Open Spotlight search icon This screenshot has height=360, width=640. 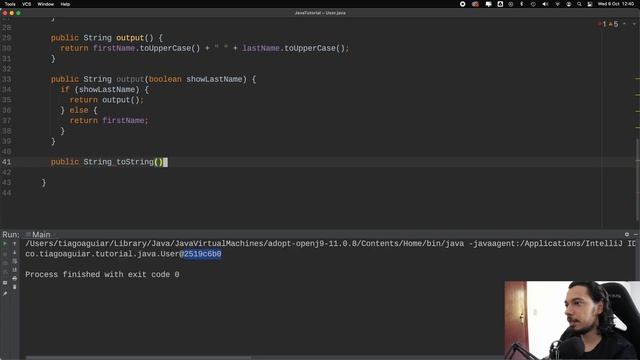click(x=579, y=4)
